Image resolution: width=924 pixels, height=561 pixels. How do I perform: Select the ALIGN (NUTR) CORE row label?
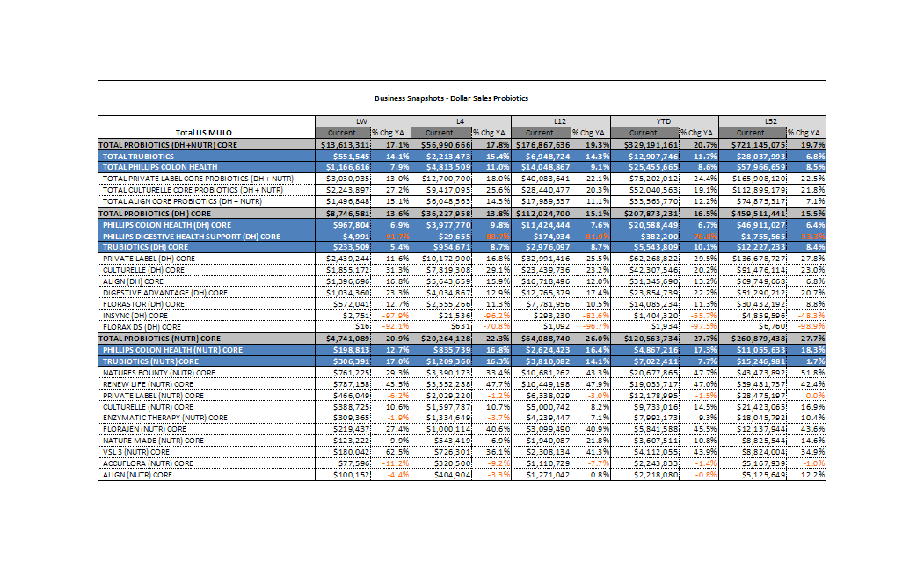click(x=137, y=476)
